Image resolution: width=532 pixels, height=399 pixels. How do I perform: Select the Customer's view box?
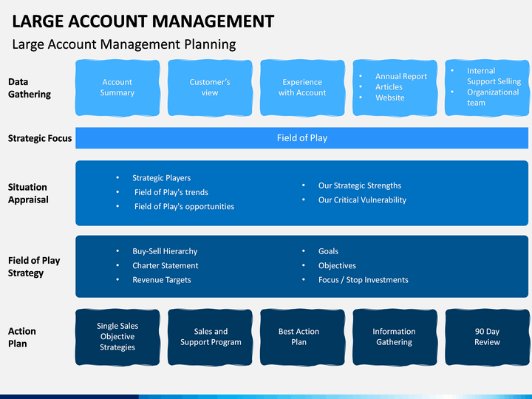[210, 88]
